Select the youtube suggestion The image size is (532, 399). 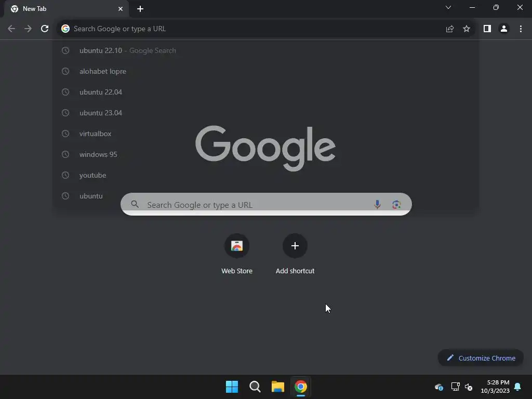pyautogui.click(x=265, y=175)
